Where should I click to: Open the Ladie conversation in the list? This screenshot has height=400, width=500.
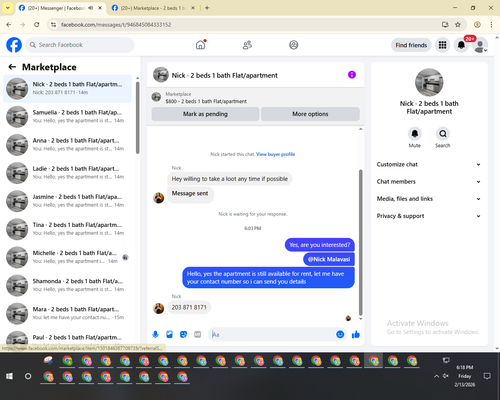(67, 173)
